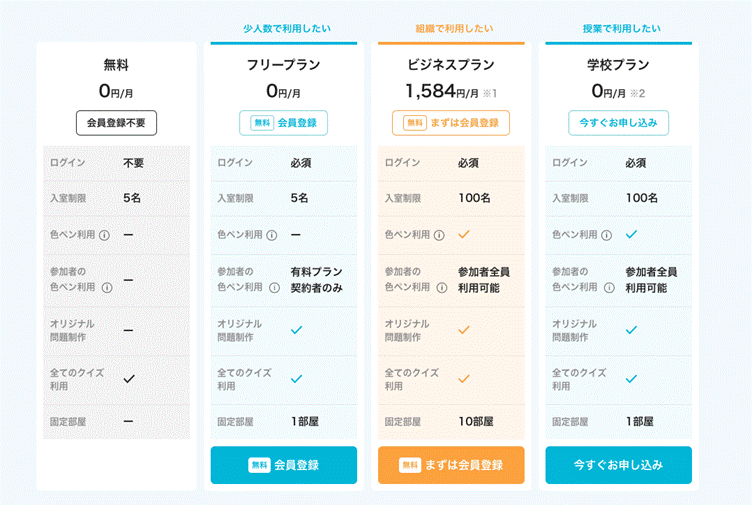Viewport: 752px width, 505px height.
Task: Click outlined まずは会員登録 button under ビジネスプラン price
Action: click(x=451, y=123)
